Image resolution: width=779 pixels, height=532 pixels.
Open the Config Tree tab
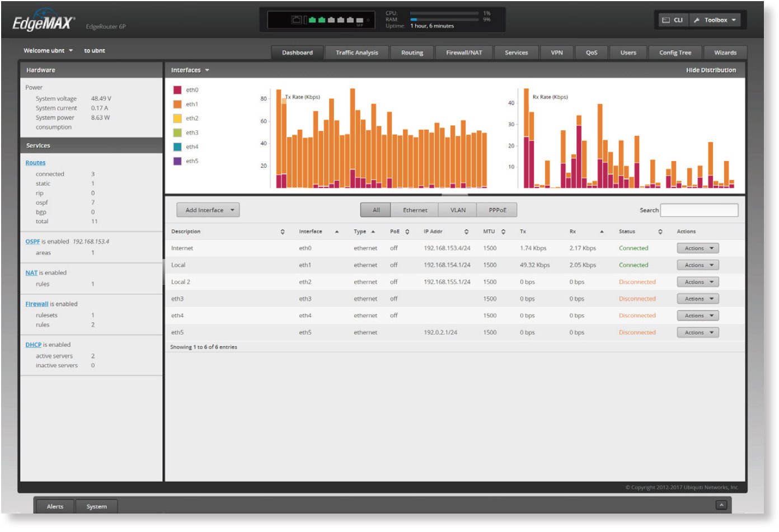point(675,52)
